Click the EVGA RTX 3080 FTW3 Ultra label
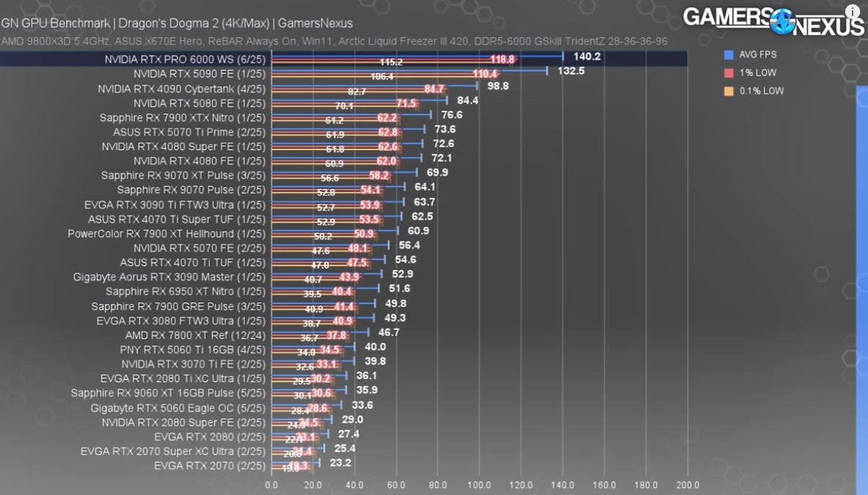The image size is (868, 495). pyautogui.click(x=181, y=321)
